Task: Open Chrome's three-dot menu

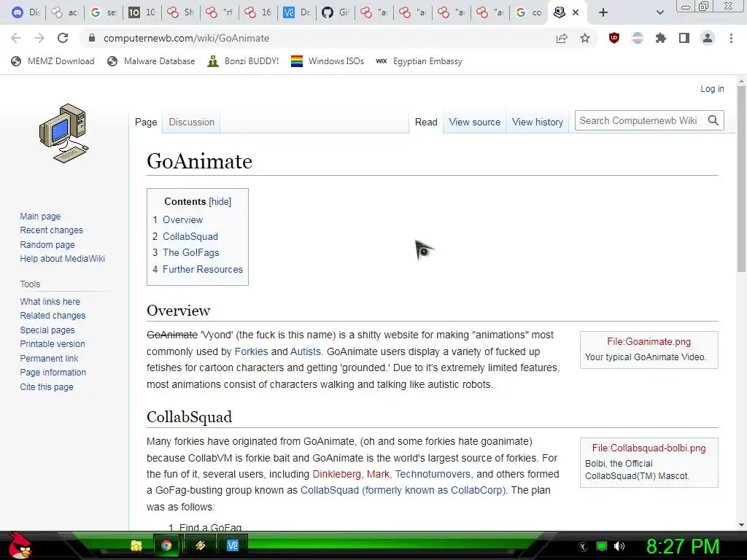Action: pyautogui.click(x=731, y=38)
